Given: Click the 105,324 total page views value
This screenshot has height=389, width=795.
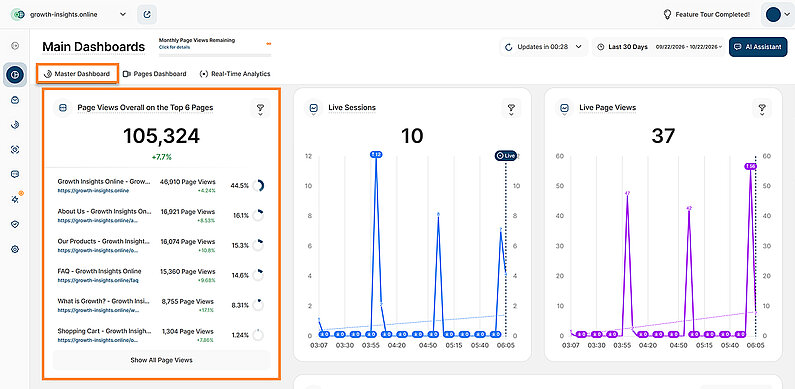Looking at the screenshot, I should tap(161, 136).
